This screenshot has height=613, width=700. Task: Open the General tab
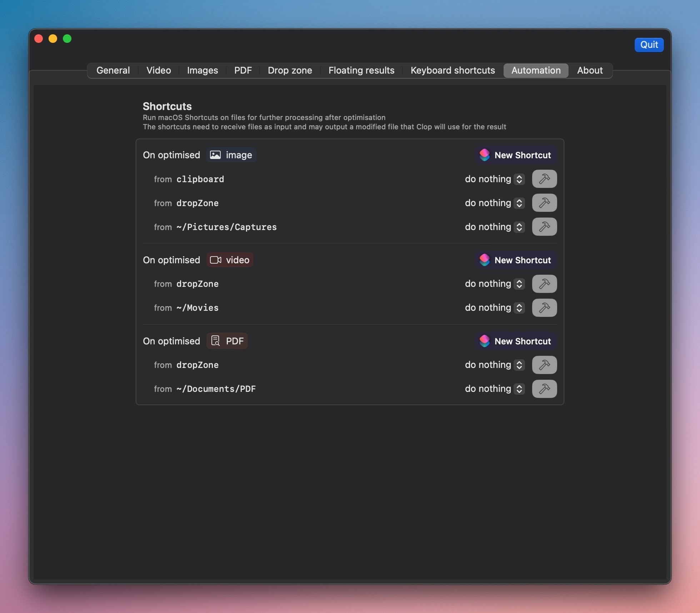[x=113, y=70]
